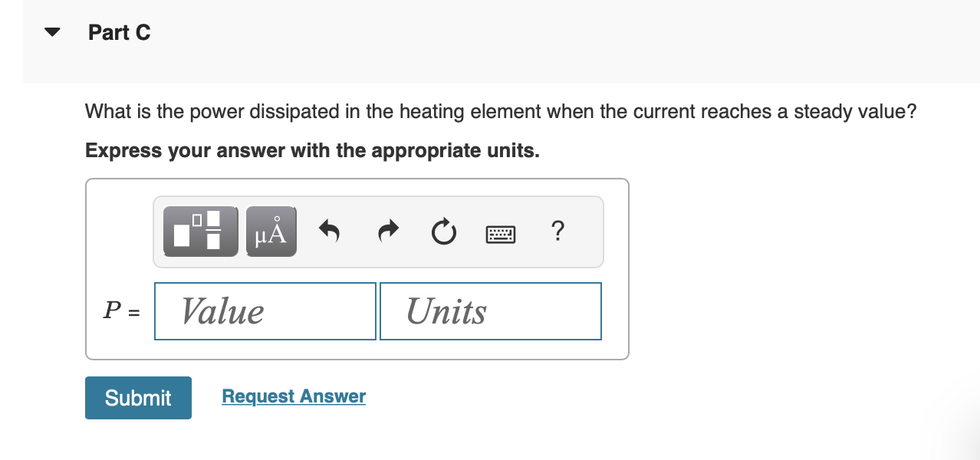
Task: Open Request Answer link
Action: (293, 396)
